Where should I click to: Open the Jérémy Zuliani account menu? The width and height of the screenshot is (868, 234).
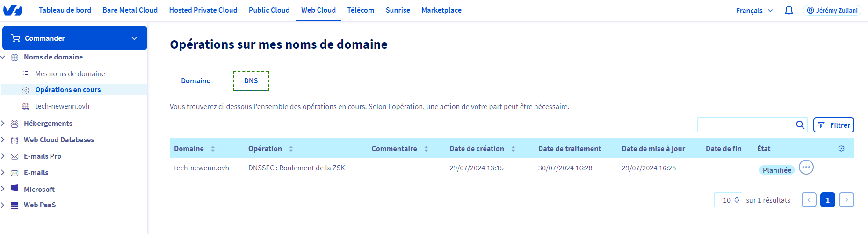point(832,10)
